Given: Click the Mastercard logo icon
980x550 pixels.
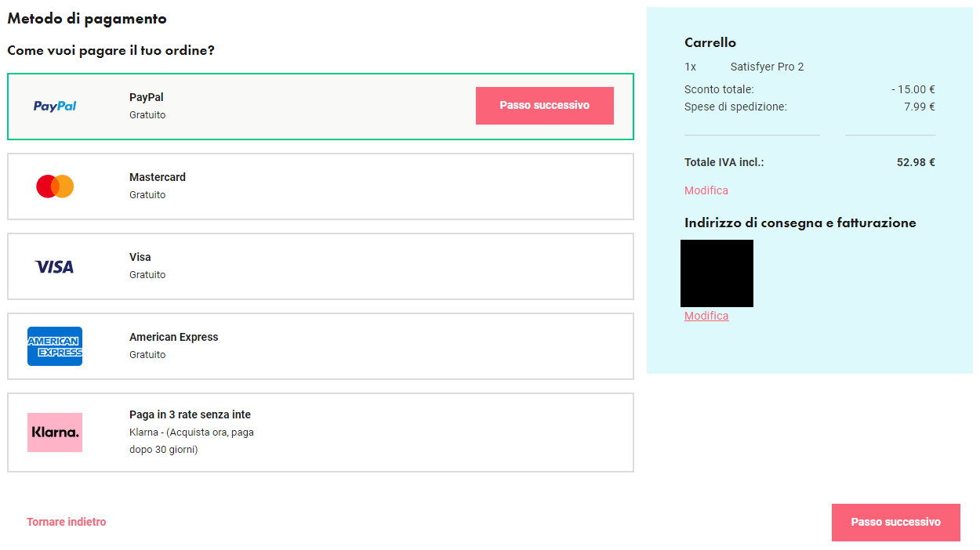Looking at the screenshot, I should click(55, 186).
